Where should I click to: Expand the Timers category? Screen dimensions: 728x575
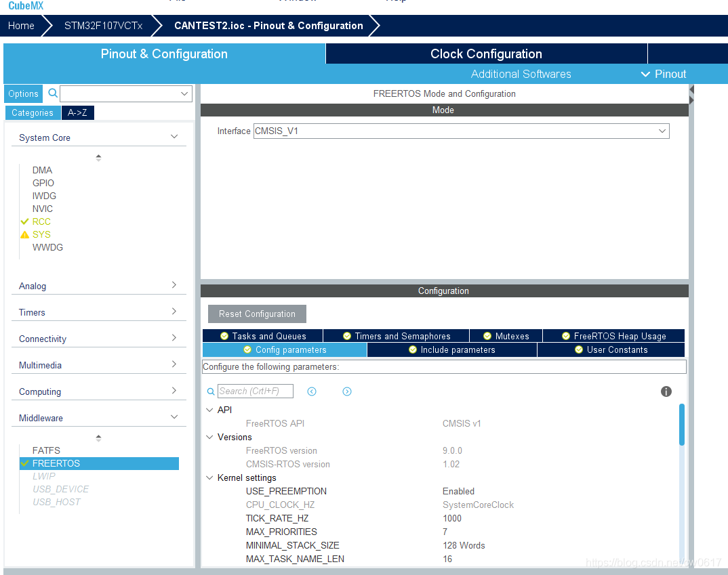174,311
